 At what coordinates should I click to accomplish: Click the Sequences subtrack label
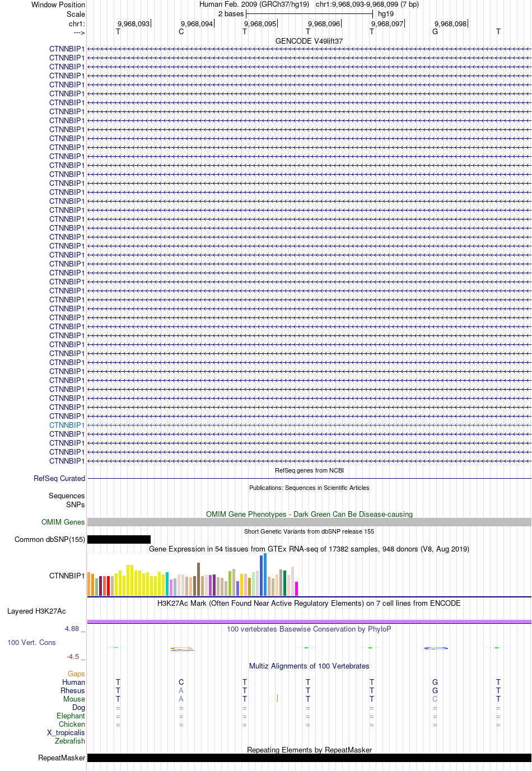coord(67,496)
